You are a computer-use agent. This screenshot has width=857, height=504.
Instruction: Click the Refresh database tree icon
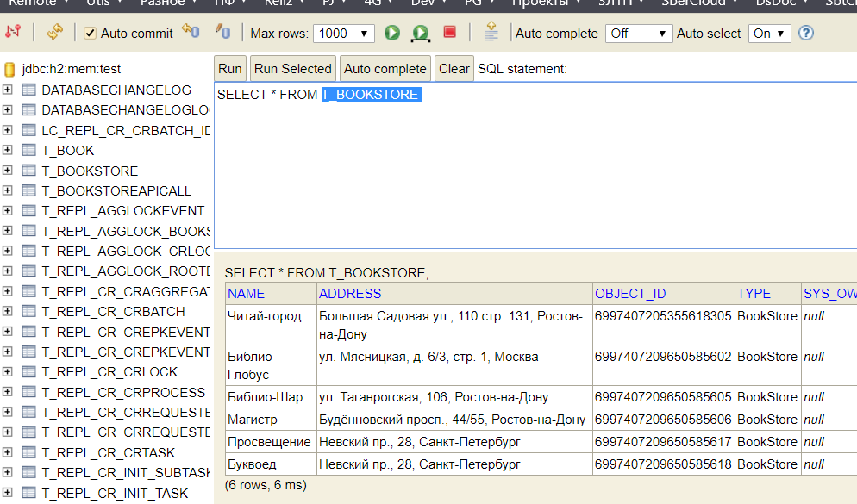point(55,33)
